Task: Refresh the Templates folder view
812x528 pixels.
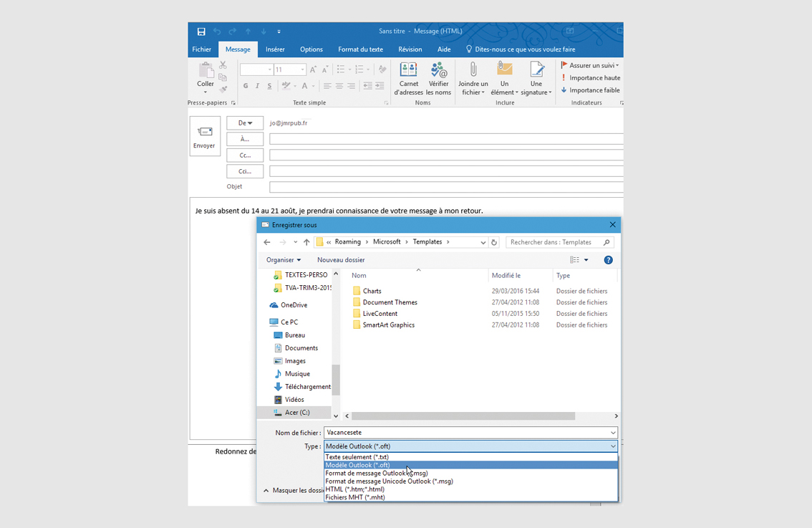Action: 494,242
